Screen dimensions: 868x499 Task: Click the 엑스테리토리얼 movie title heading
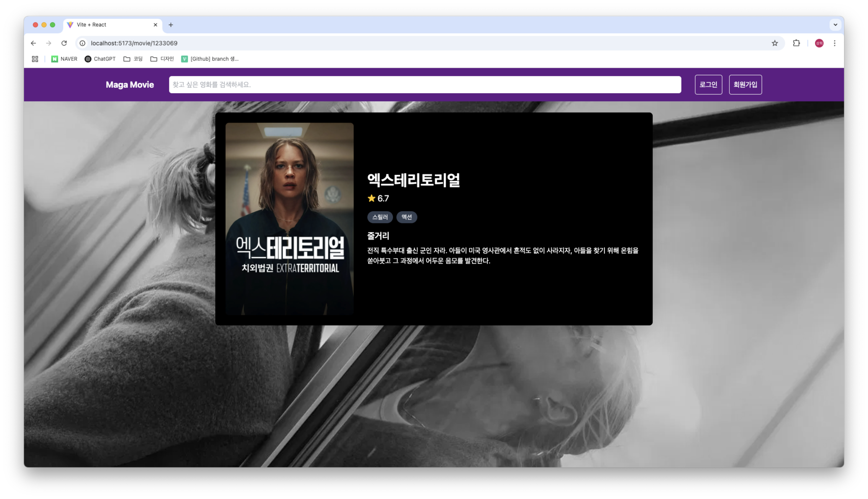(x=413, y=180)
